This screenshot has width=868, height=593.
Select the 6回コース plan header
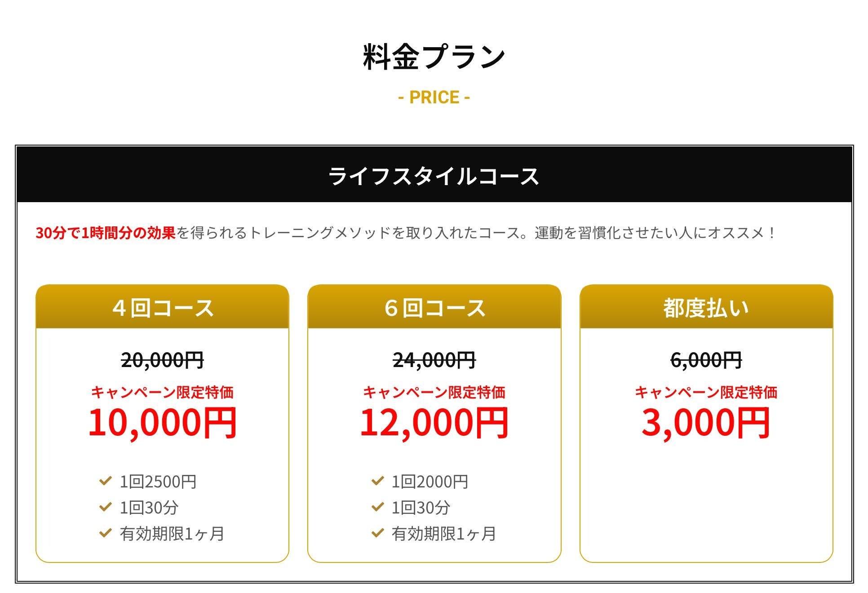[x=434, y=308]
